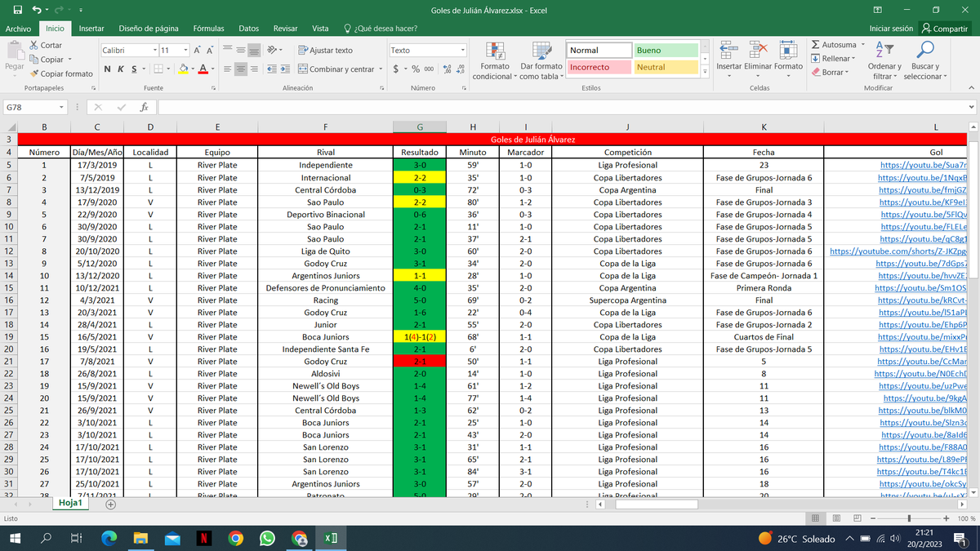980x551 pixels.
Task: Increase font size with the larger A
Action: point(198,50)
